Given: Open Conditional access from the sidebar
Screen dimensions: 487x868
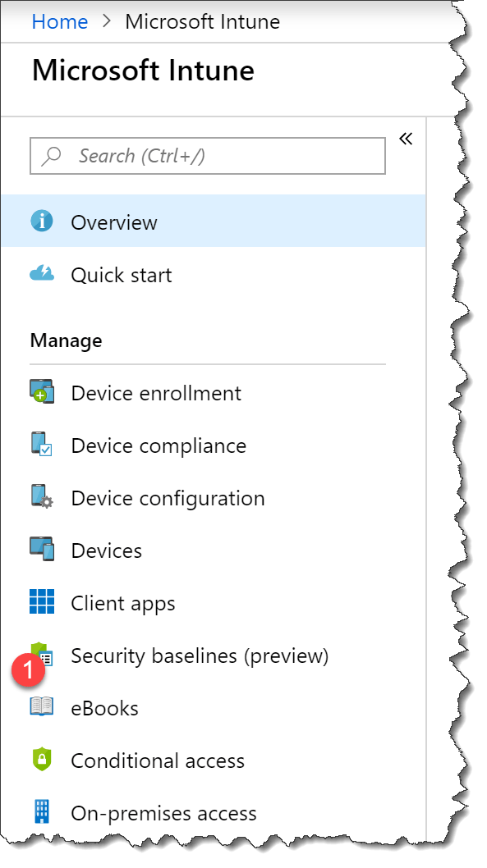Looking at the screenshot, I should [158, 761].
